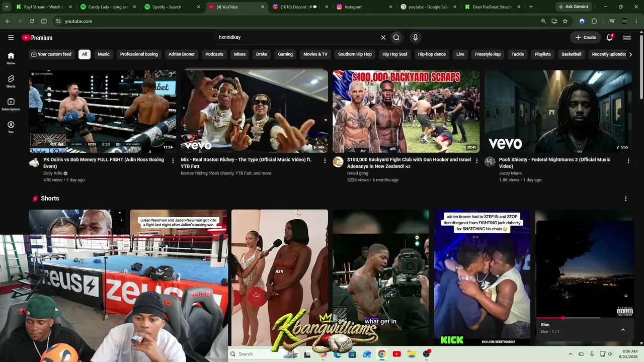Filter by Adrien Broner chip
Viewport: 644px width, 362px height.
click(x=182, y=54)
